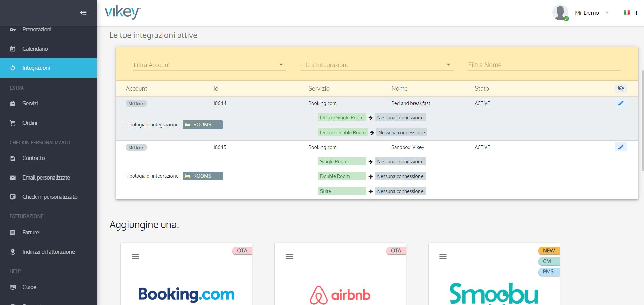Image resolution: width=644 pixels, height=305 pixels.
Task: Click the Deluxe Single Room tag
Action: (342, 118)
